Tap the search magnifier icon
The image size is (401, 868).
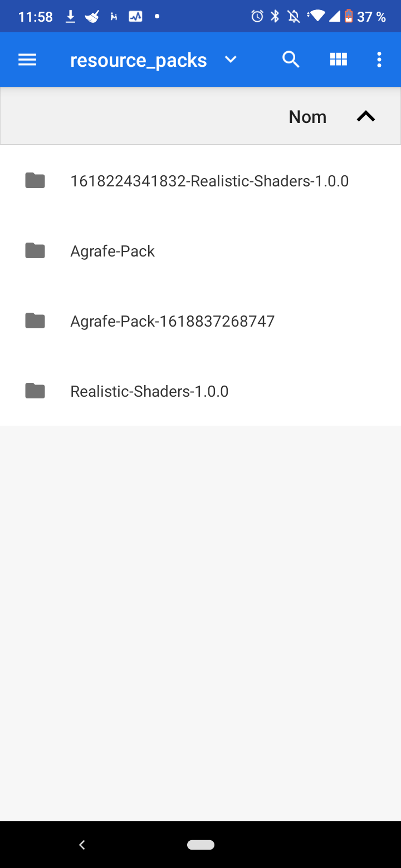coord(291,60)
